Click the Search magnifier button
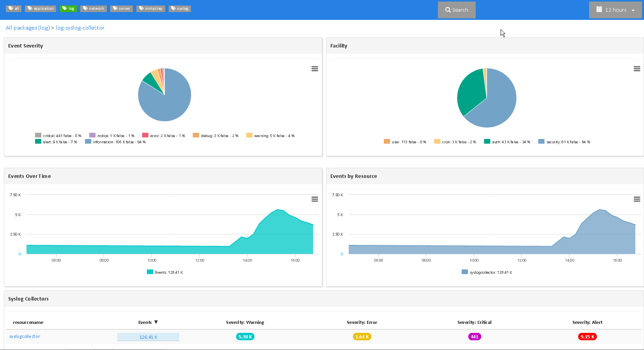Screen dimensions: 644x350 tap(457, 10)
